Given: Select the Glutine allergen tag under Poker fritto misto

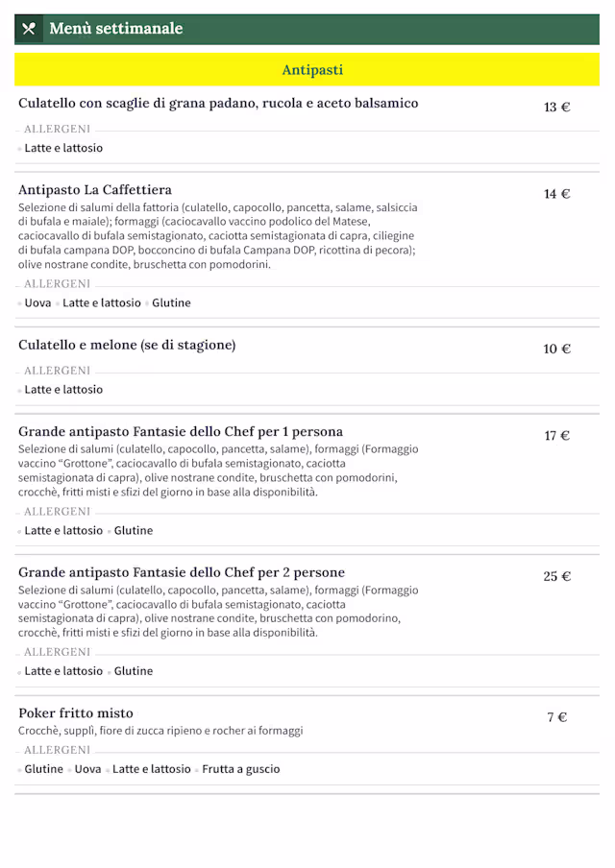Looking at the screenshot, I should [x=43, y=768].
